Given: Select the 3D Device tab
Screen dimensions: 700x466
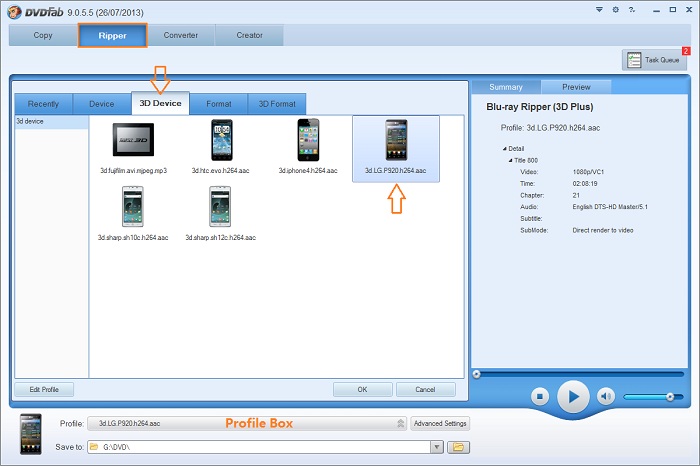Looking at the screenshot, I should 160,103.
